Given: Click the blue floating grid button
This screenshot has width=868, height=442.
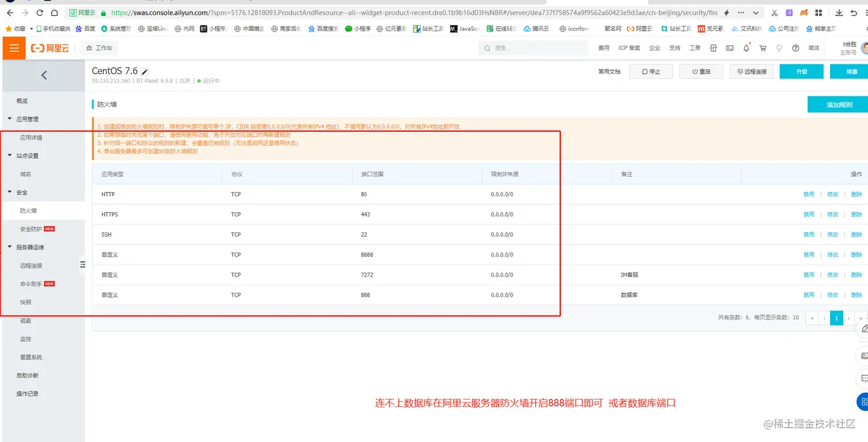Looking at the screenshot, I should 863,401.
